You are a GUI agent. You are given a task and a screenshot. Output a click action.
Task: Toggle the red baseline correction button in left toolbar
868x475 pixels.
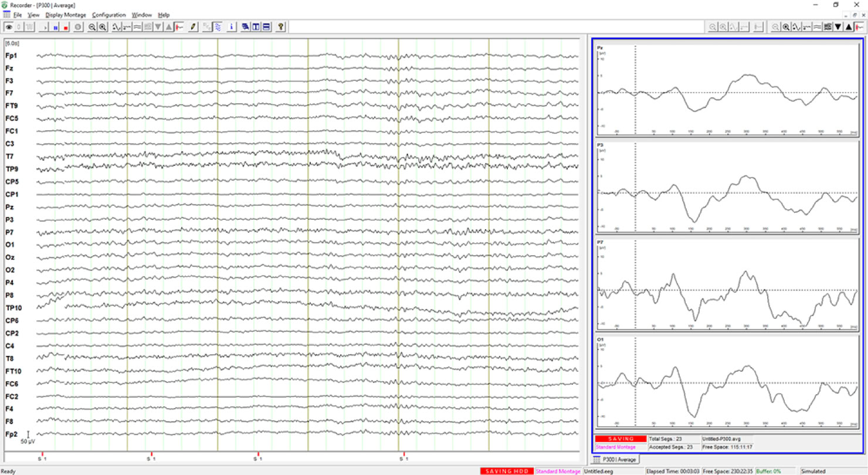[179, 27]
